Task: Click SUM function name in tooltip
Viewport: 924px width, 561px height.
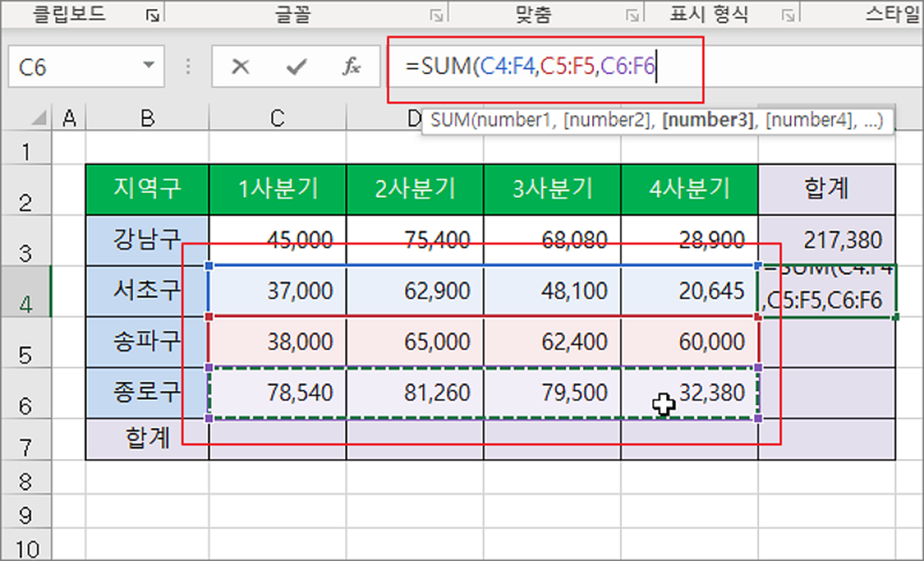Action: [450, 120]
